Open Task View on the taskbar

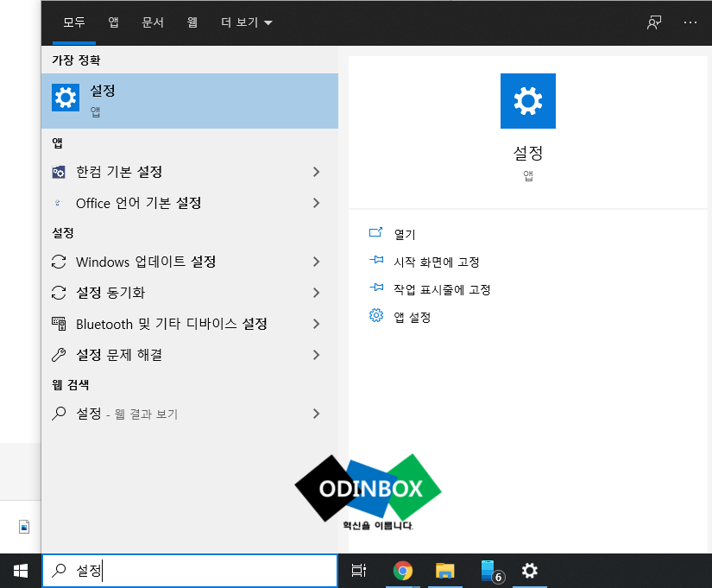pyautogui.click(x=359, y=571)
